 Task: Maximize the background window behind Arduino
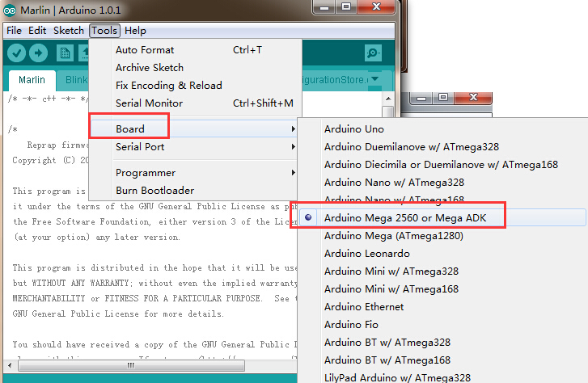(443, 98)
